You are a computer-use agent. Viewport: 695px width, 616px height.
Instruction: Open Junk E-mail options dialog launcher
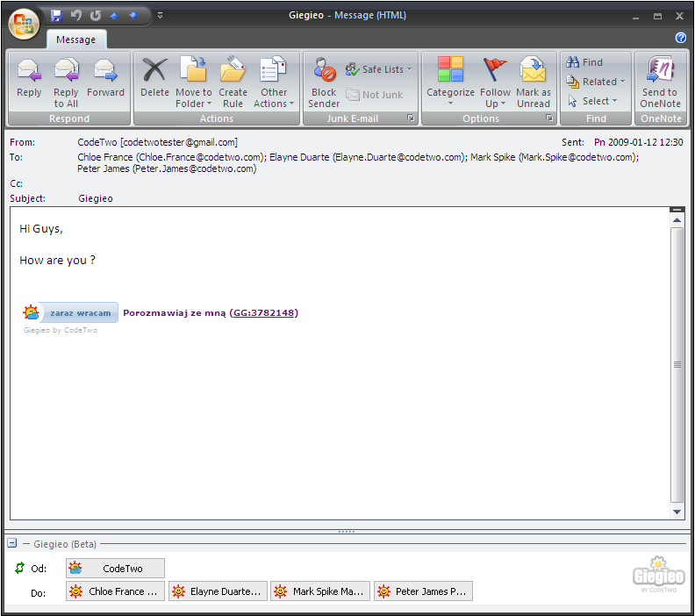tap(411, 118)
